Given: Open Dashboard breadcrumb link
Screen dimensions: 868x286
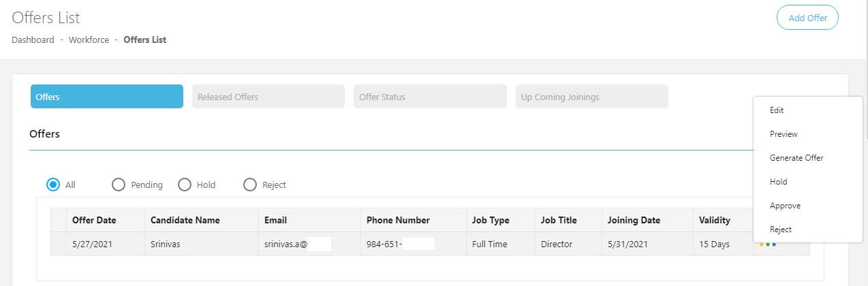Looking at the screenshot, I should click(33, 39).
